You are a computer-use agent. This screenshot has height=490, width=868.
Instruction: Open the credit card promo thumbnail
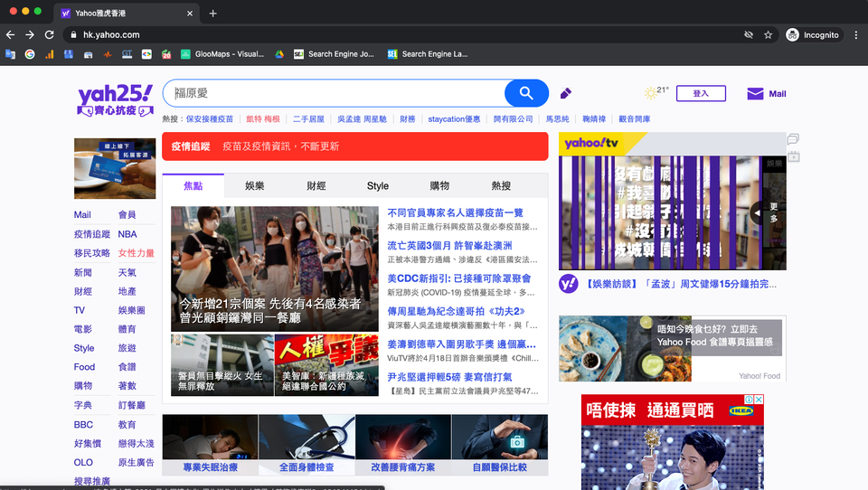pos(115,168)
